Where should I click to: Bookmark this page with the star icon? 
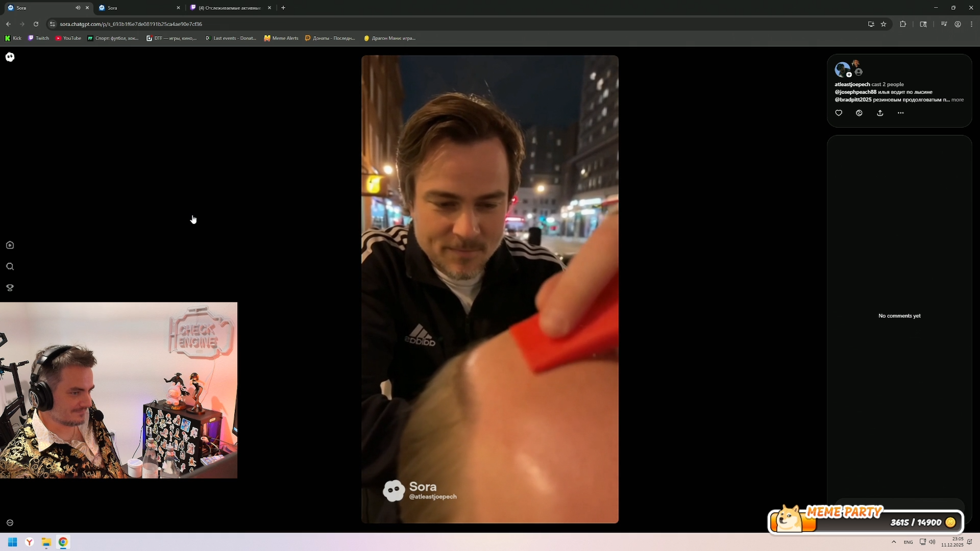coord(884,24)
